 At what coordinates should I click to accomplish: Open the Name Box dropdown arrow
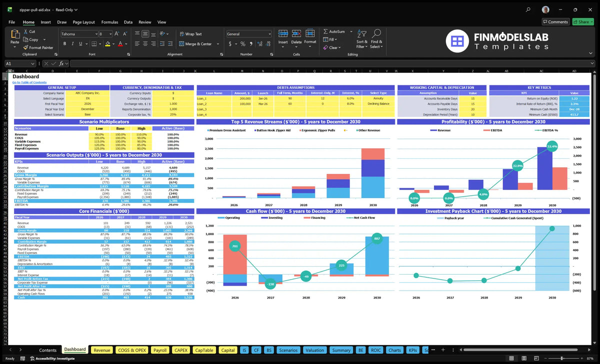click(33, 63)
